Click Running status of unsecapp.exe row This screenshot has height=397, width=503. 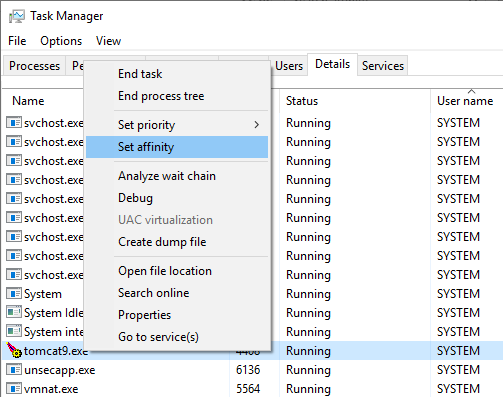tap(308, 370)
